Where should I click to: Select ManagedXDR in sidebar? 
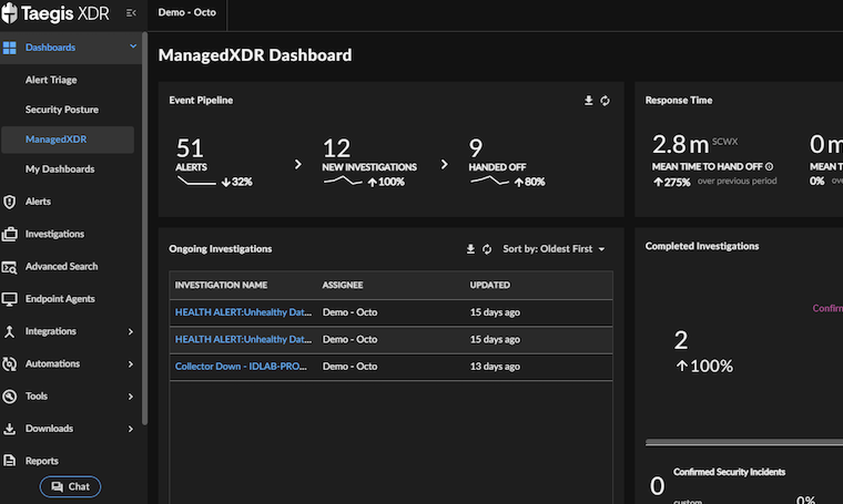click(68, 139)
